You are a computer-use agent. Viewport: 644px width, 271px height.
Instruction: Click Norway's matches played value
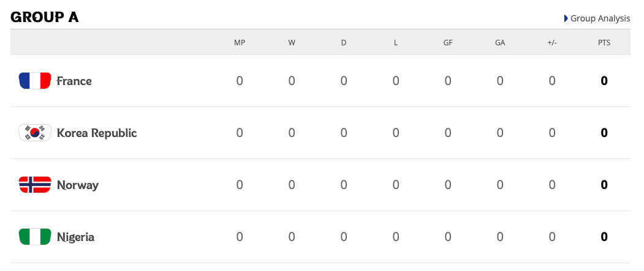click(x=240, y=185)
